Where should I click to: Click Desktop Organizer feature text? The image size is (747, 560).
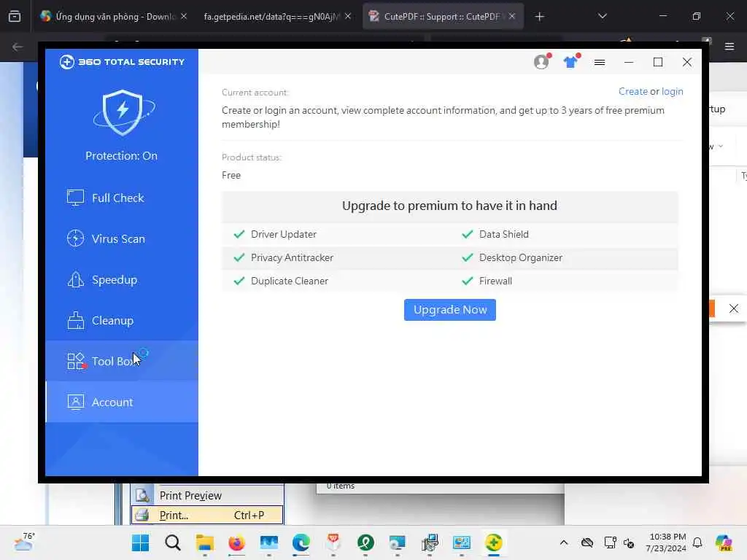point(521,257)
